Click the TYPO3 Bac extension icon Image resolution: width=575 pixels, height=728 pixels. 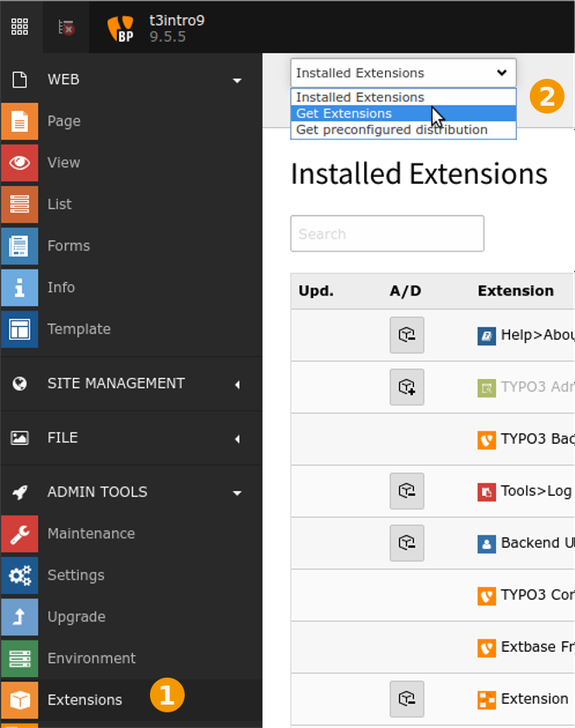coord(487,440)
